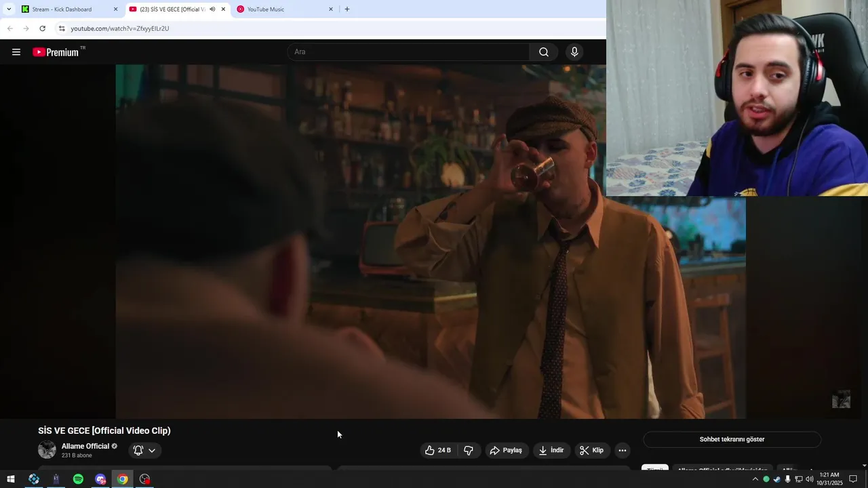Open the more actions three-dot menu
Screen dimensions: 868x488
pyautogui.click(x=623, y=450)
